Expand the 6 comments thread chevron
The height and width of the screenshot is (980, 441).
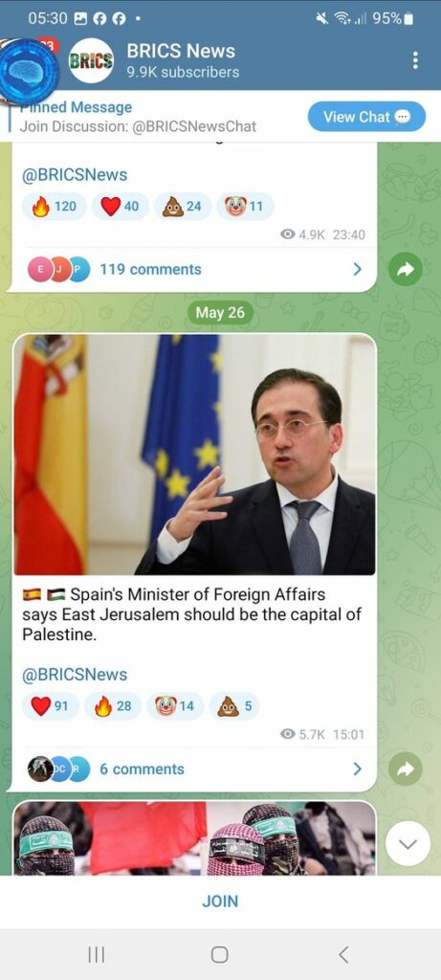click(x=358, y=768)
